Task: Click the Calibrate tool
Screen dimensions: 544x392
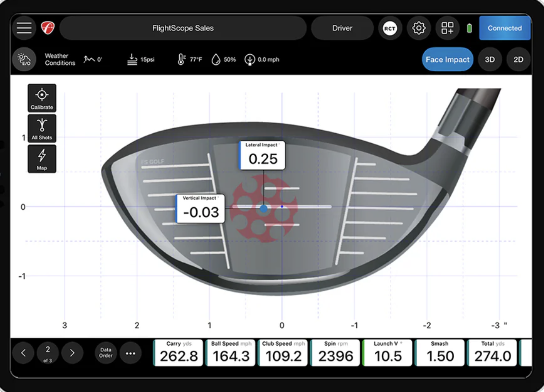Action: (42, 98)
